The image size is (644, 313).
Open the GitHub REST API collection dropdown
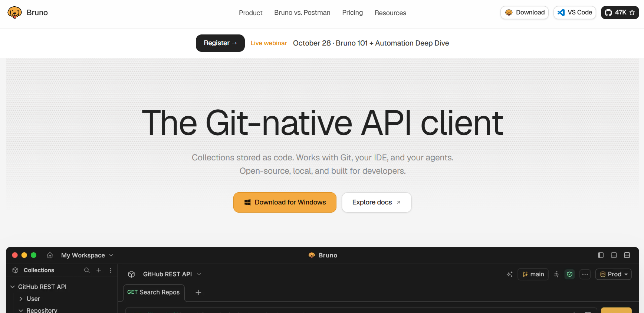172,274
